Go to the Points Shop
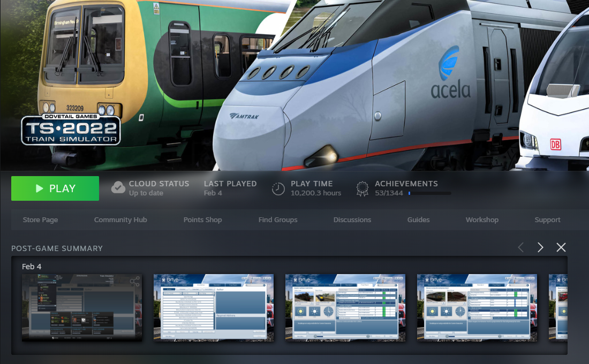The height and width of the screenshot is (364, 589). point(202,220)
